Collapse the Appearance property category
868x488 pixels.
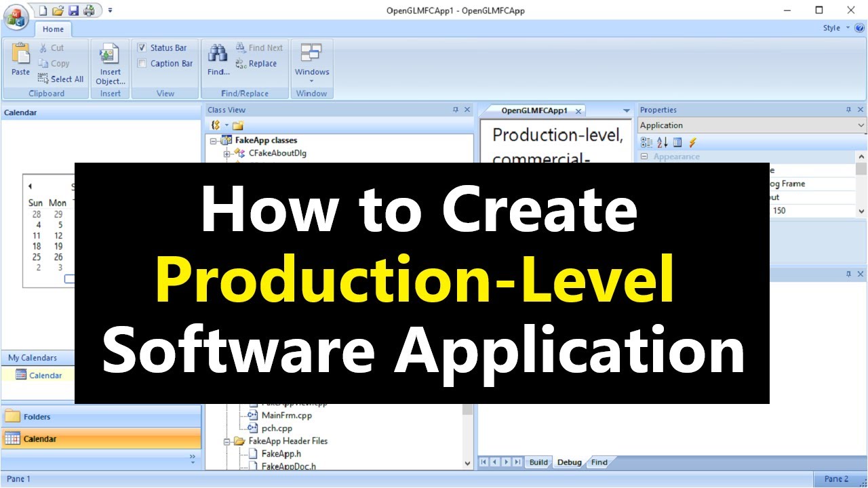(644, 157)
